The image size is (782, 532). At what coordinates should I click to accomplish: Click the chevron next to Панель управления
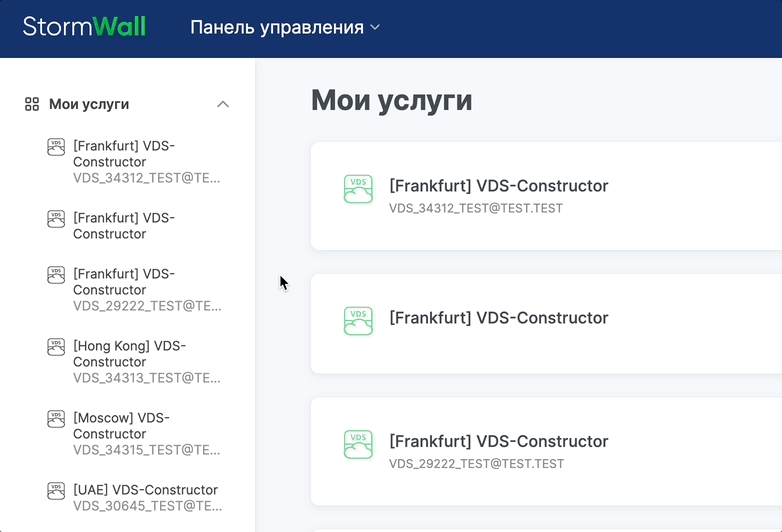[375, 27]
